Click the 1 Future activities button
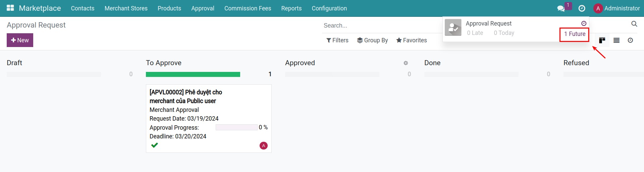Image resolution: width=644 pixels, height=172 pixels. (575, 34)
